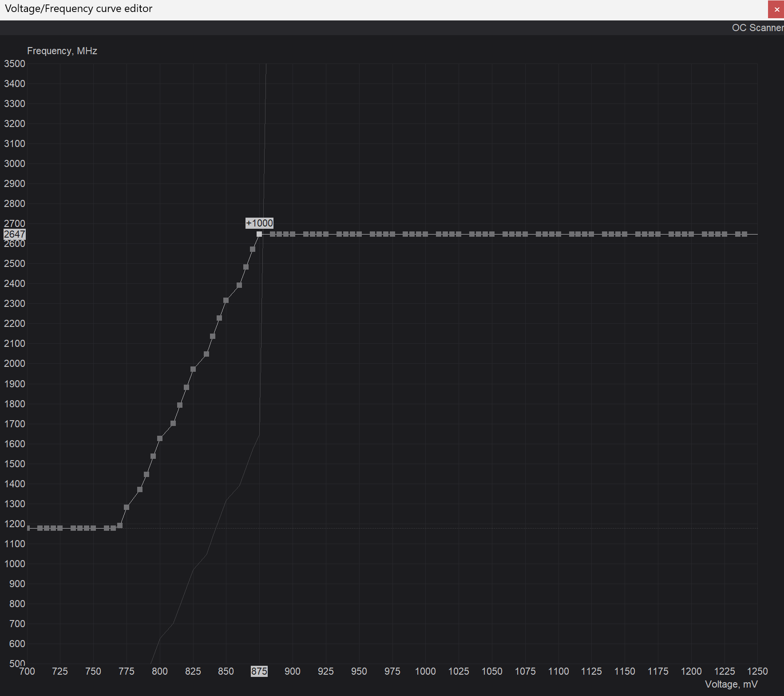Close the Voltage/Frequency curve editor window

(x=776, y=9)
